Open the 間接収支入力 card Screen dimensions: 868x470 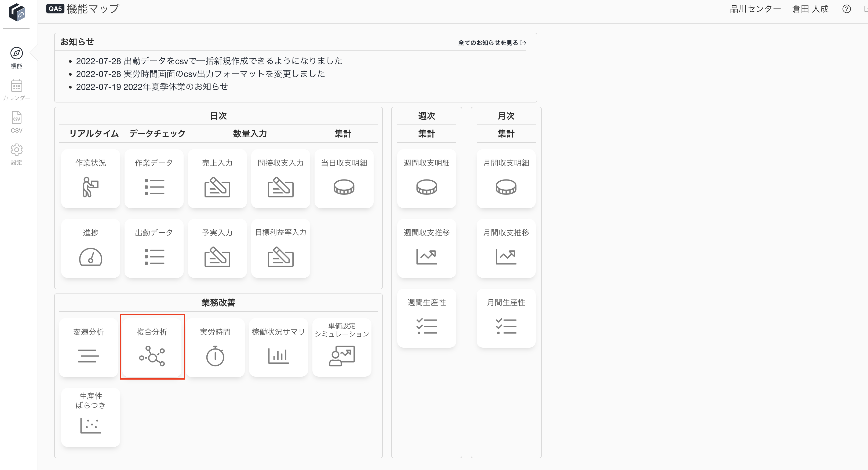click(x=281, y=179)
